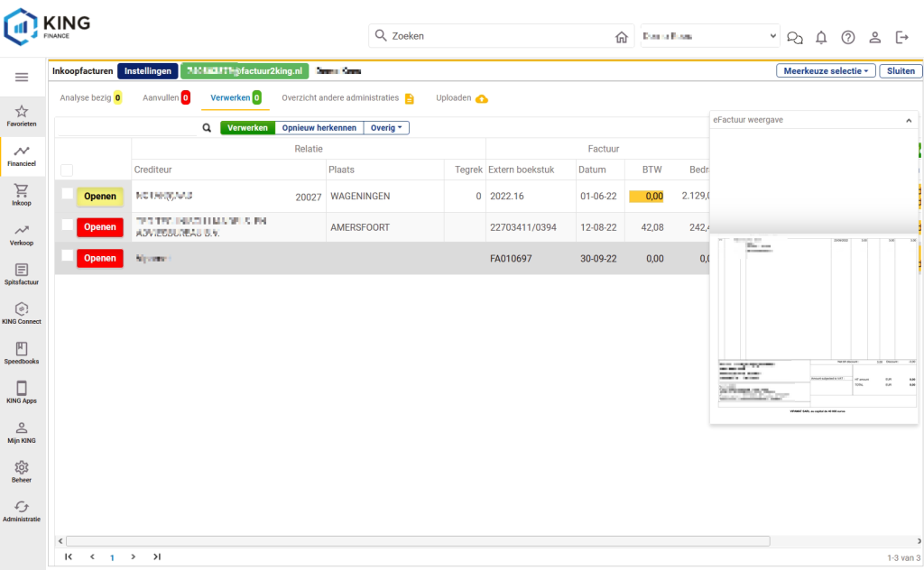Viewport: 924px width, 570px height.
Task: Tick the checkbox for the WAGENINGEN invoice
Action: pyautogui.click(x=68, y=194)
